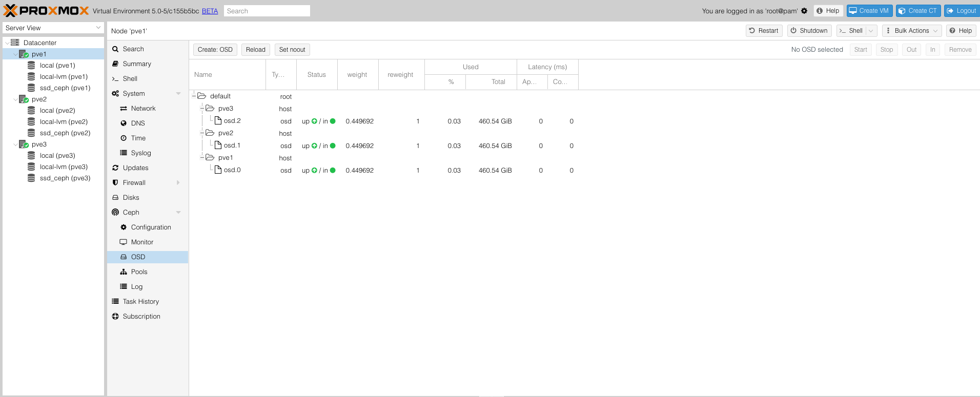Click the Pools sitemap icon
This screenshot has height=397, width=980.
[x=124, y=272]
